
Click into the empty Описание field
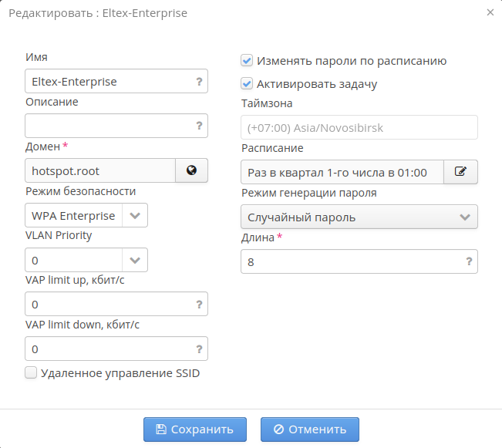108,126
